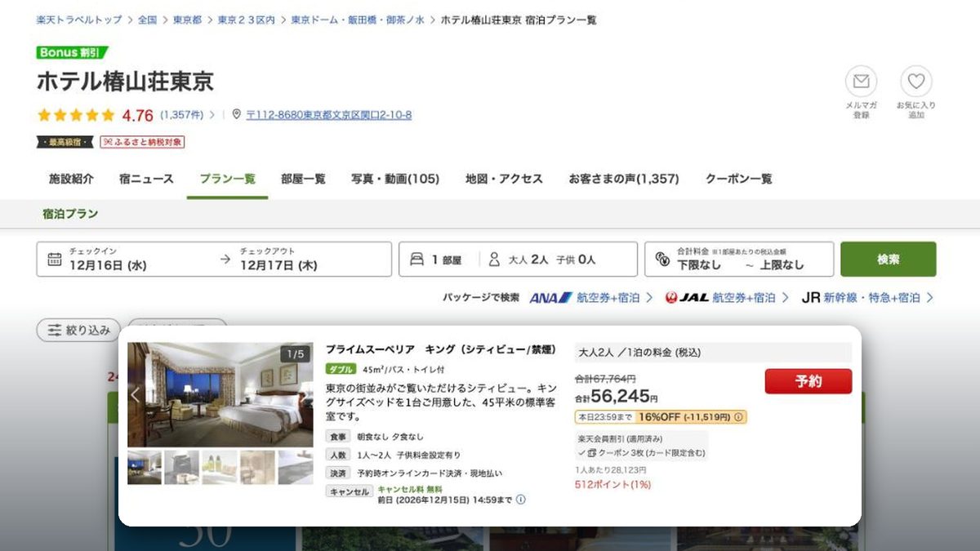Open price range 下限なし selector
The width and height of the screenshot is (980, 551).
(739, 260)
